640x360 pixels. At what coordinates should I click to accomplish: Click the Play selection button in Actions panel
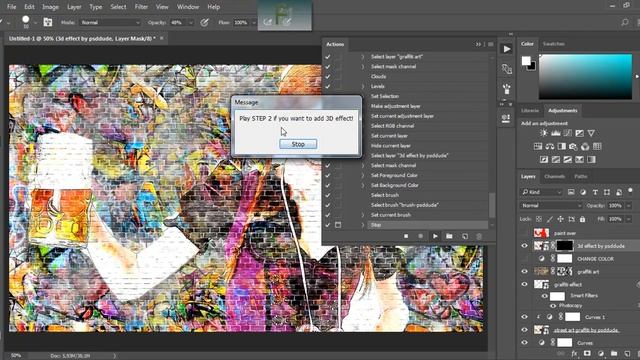[435, 236]
